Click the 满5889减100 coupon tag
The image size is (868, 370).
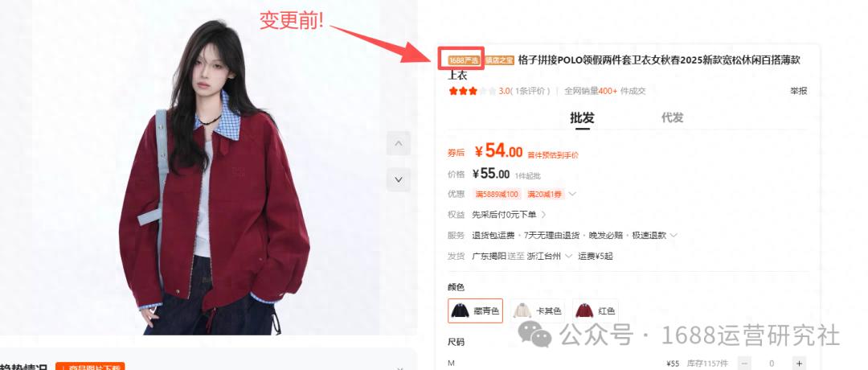[497, 194]
